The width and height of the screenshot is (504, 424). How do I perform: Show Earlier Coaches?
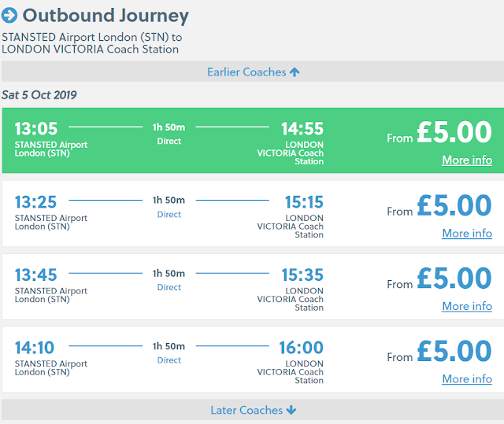tap(246, 72)
